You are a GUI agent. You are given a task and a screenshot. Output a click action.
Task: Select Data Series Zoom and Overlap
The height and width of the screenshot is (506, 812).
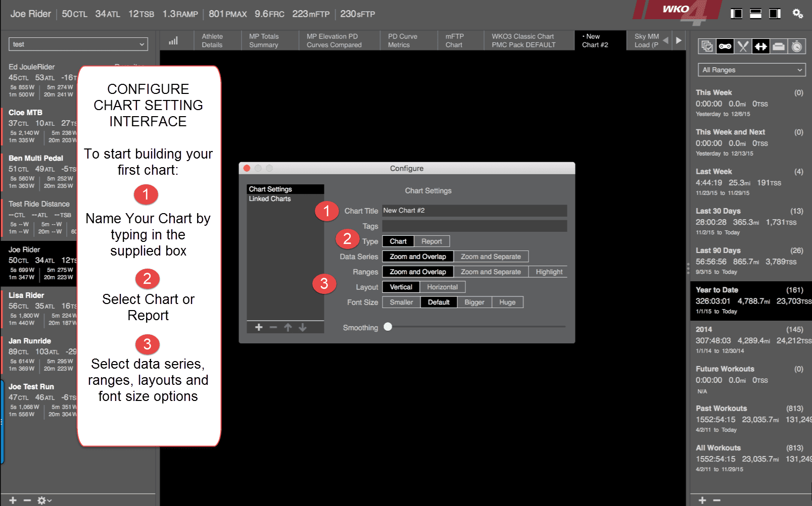tap(418, 257)
